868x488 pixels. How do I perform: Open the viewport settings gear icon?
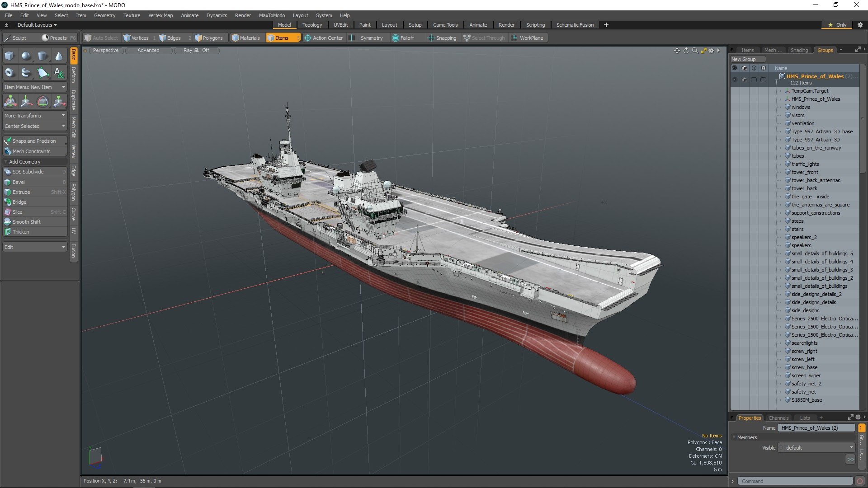[711, 51]
